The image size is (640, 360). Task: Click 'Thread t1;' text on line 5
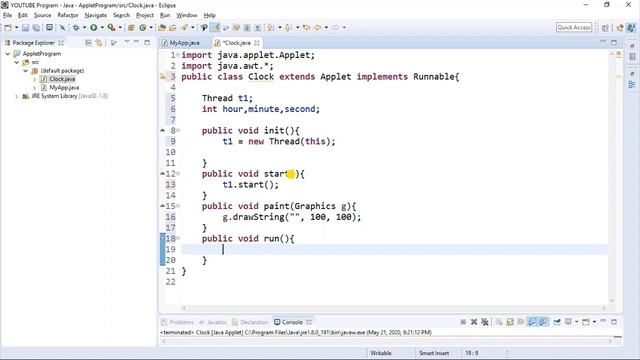[227, 98]
